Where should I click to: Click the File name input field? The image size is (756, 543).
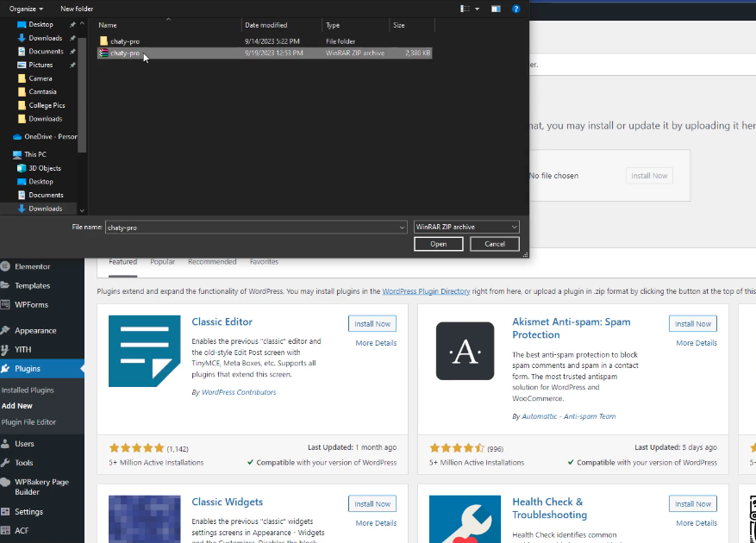[250, 228]
